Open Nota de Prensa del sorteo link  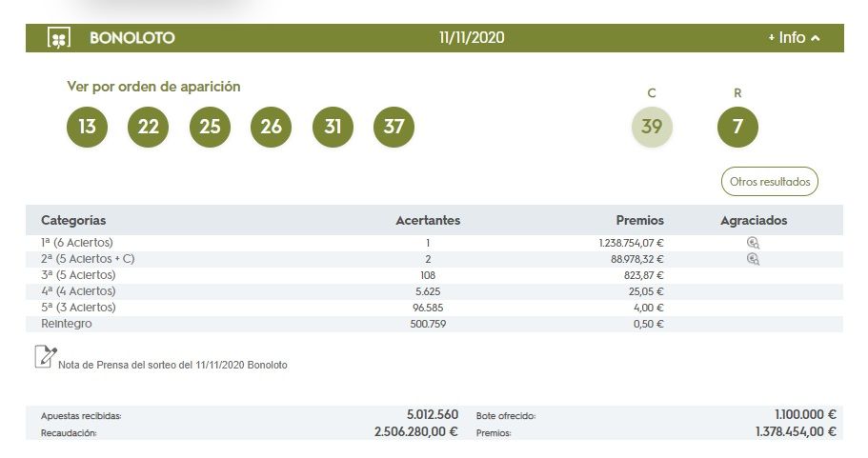172,365
